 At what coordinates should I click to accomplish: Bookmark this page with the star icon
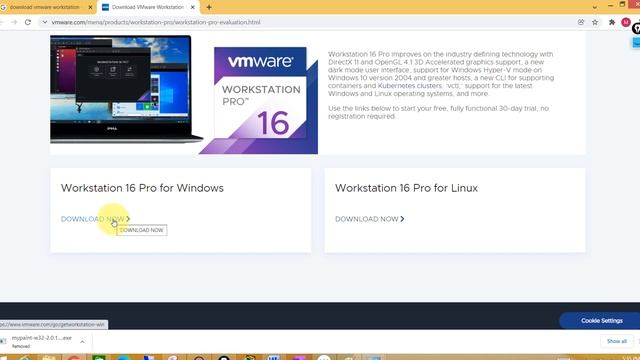coord(595,22)
